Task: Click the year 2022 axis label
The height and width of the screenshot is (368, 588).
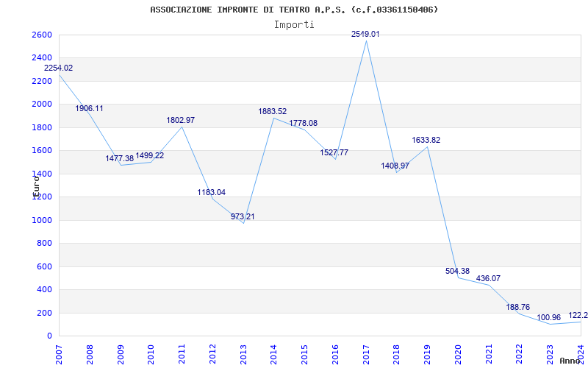Action: [x=520, y=355]
